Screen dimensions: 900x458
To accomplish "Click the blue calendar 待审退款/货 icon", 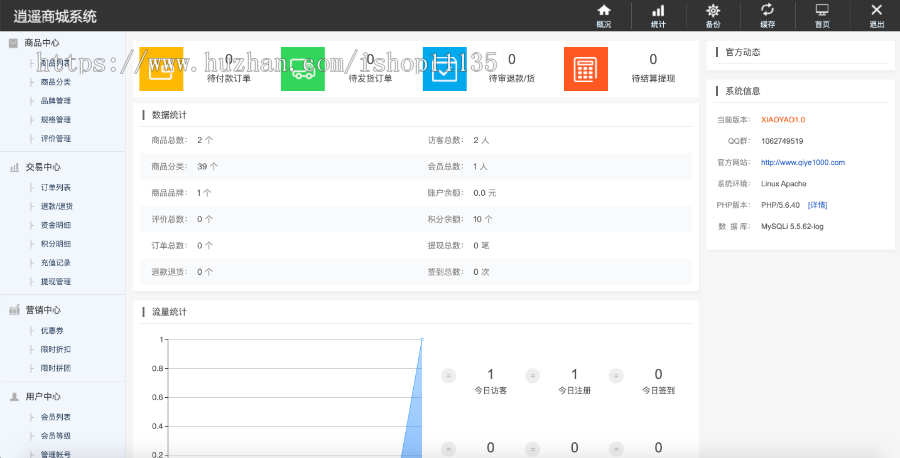I will [x=445, y=69].
